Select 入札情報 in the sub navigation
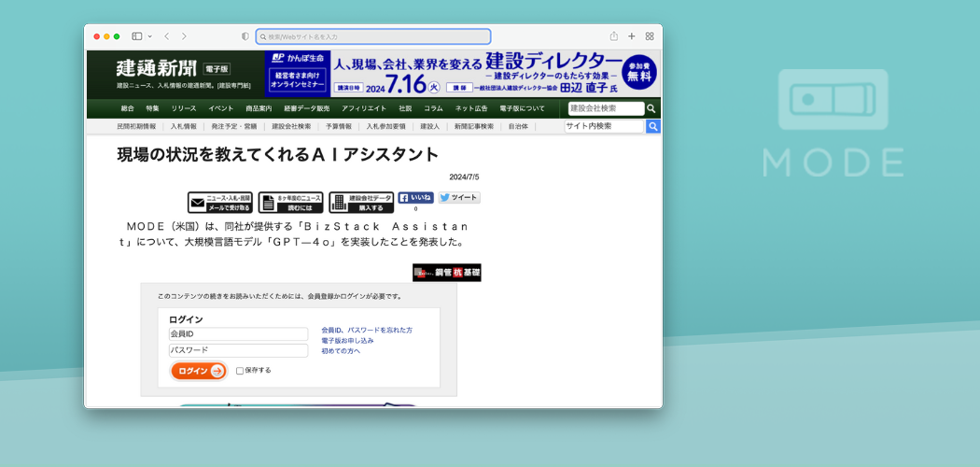This screenshot has height=467, width=980. 183,126
